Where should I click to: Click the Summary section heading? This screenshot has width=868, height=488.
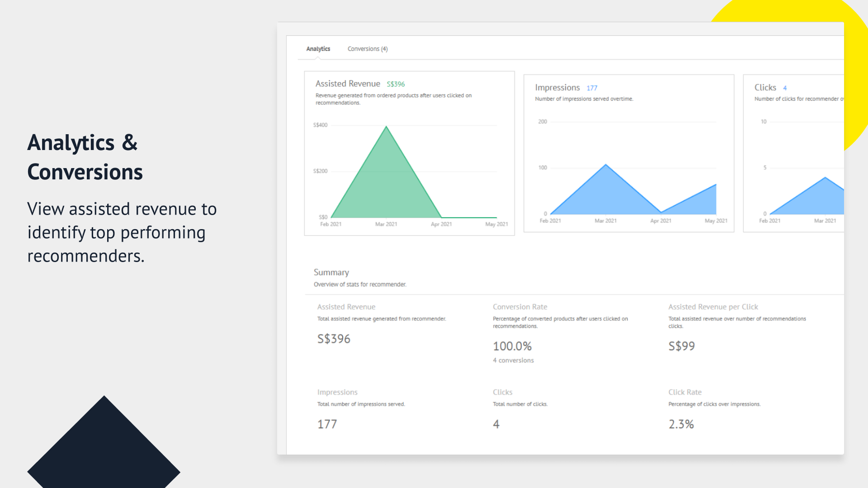(x=331, y=272)
